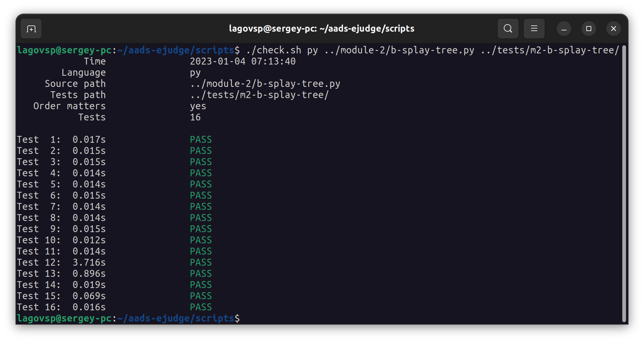Open the hamburger menu

534,29
